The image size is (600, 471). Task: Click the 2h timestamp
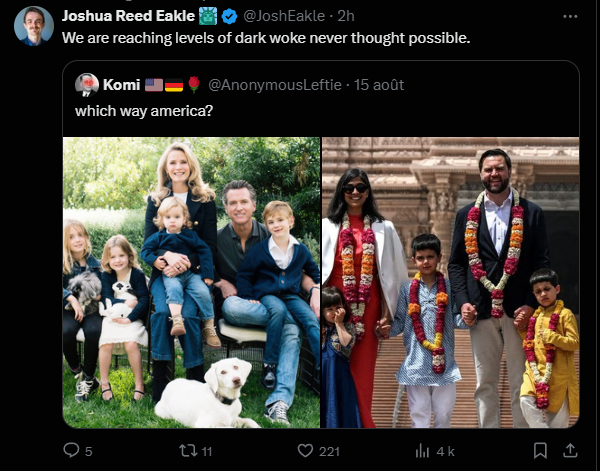pos(345,16)
